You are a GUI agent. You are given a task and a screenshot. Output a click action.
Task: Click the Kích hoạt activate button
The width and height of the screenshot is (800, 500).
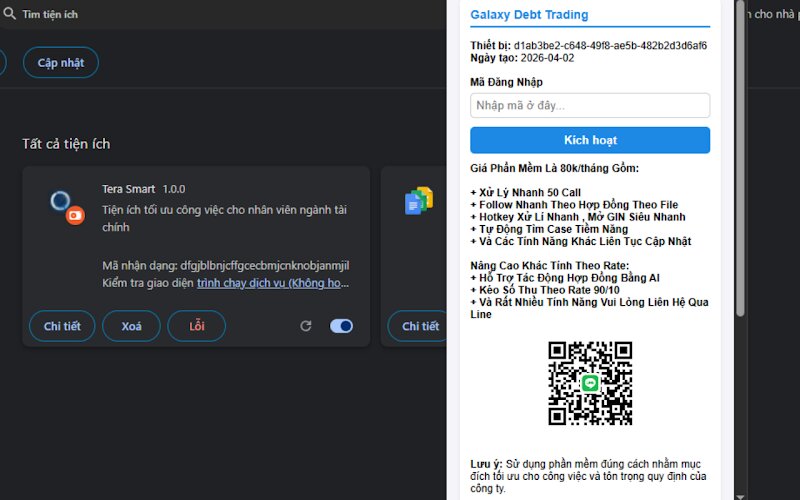[x=590, y=140]
